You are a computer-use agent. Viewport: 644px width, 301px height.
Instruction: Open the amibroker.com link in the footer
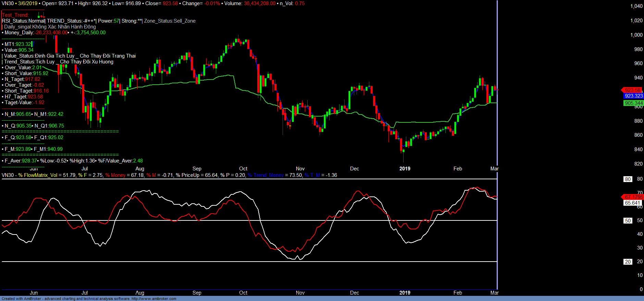(153, 299)
